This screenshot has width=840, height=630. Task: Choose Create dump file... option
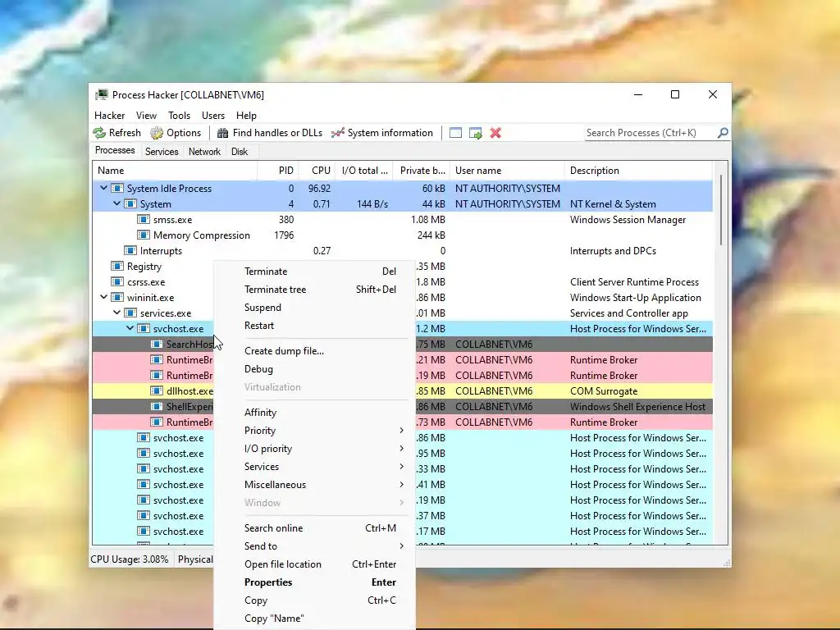tap(314, 351)
